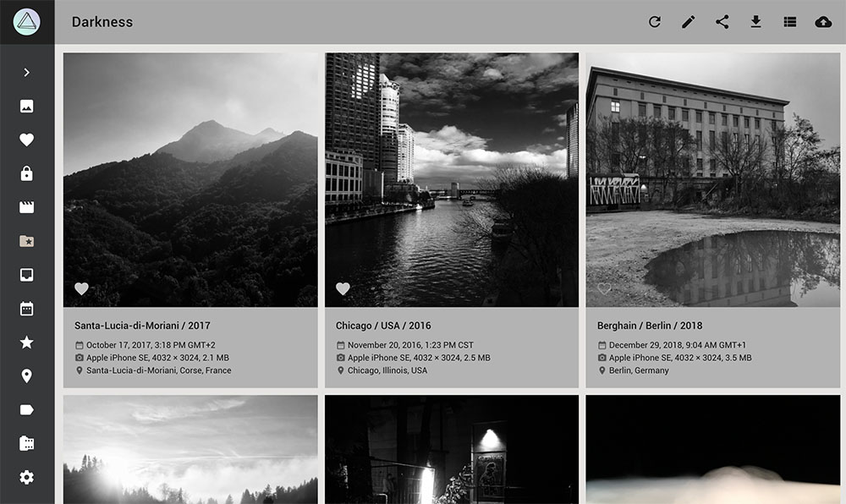Open Videos section in sidebar
This screenshot has width=846, height=504.
[x=26, y=207]
